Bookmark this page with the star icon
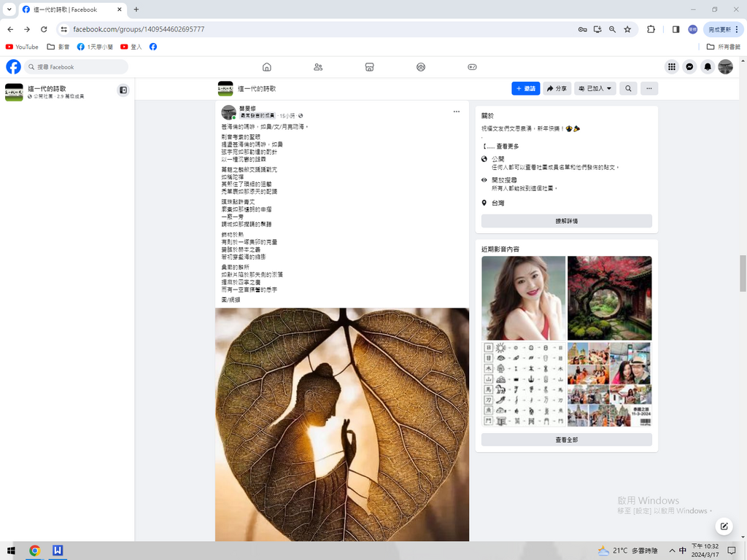The width and height of the screenshot is (747, 560). coord(627,29)
